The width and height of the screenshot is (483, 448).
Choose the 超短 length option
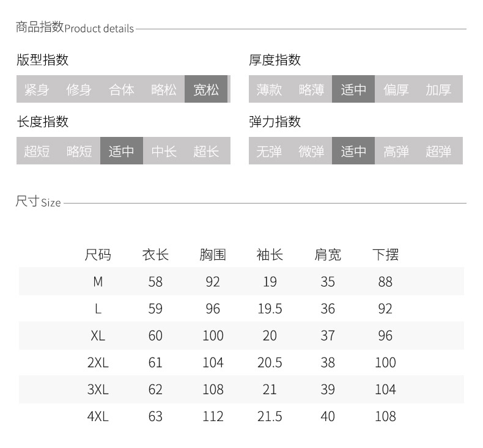coord(37,151)
